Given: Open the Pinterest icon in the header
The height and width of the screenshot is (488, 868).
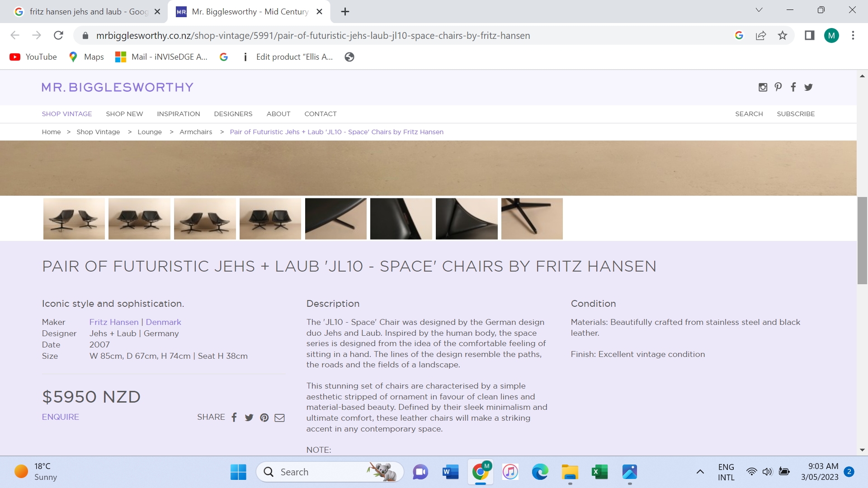Looking at the screenshot, I should point(778,87).
